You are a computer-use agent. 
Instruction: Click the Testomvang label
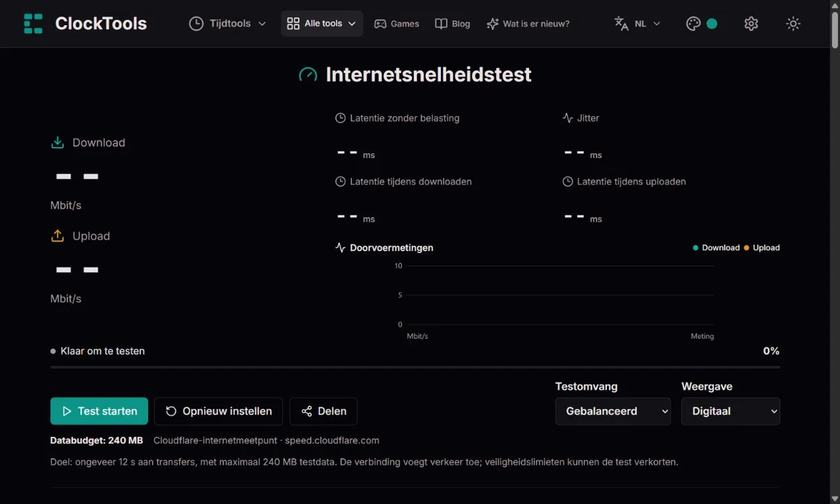point(587,386)
